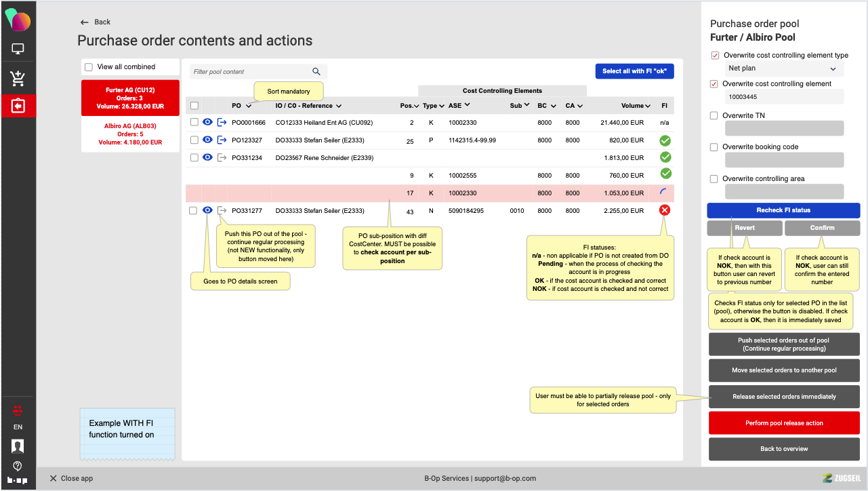
Task: Open the shopping cart icon in sidebar
Action: (x=18, y=78)
